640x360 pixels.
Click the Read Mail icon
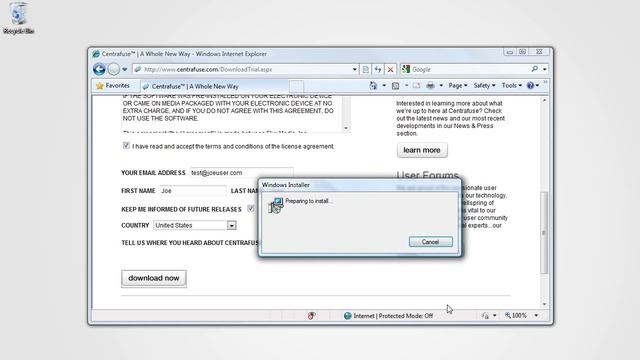416,86
